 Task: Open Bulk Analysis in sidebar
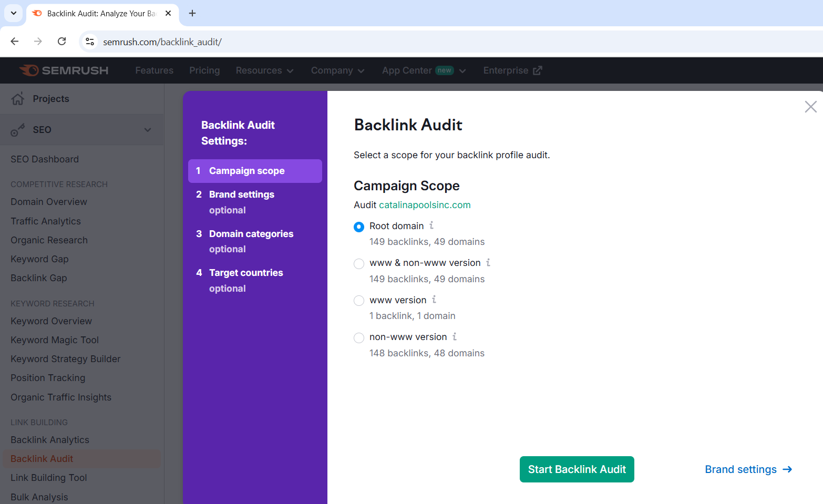39,497
